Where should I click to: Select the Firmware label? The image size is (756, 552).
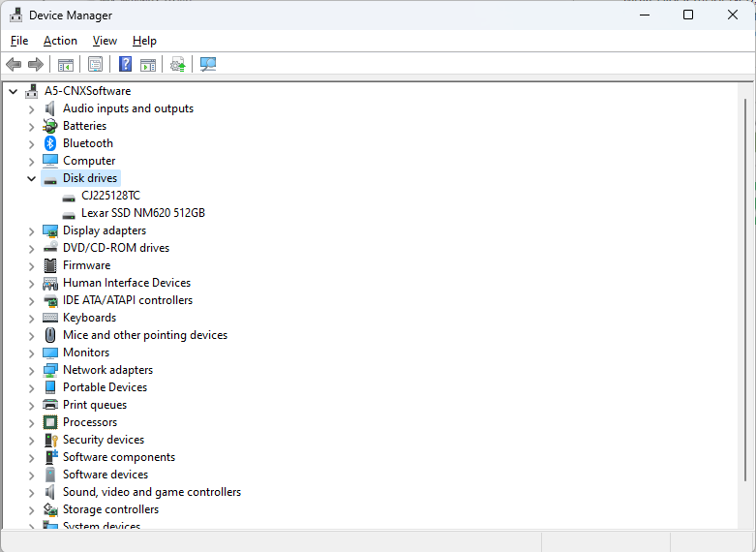pos(87,265)
